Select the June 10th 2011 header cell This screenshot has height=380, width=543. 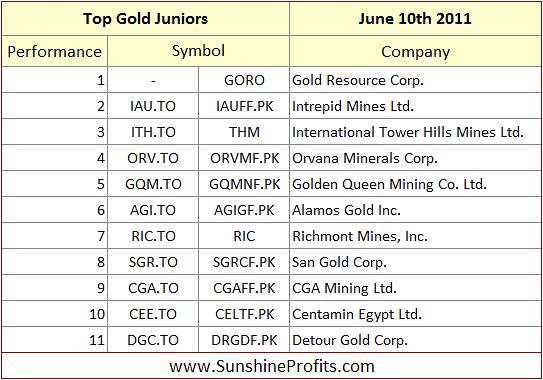click(x=415, y=19)
